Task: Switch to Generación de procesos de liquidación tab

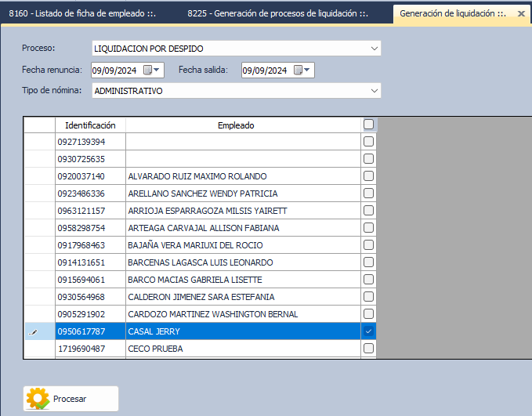Action: 277,14
